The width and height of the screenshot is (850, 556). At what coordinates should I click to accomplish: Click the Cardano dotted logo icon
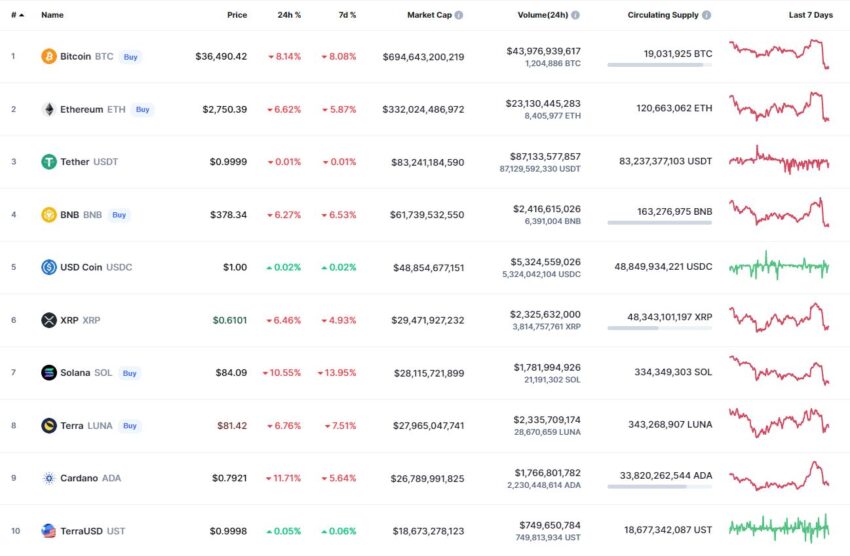(x=49, y=478)
